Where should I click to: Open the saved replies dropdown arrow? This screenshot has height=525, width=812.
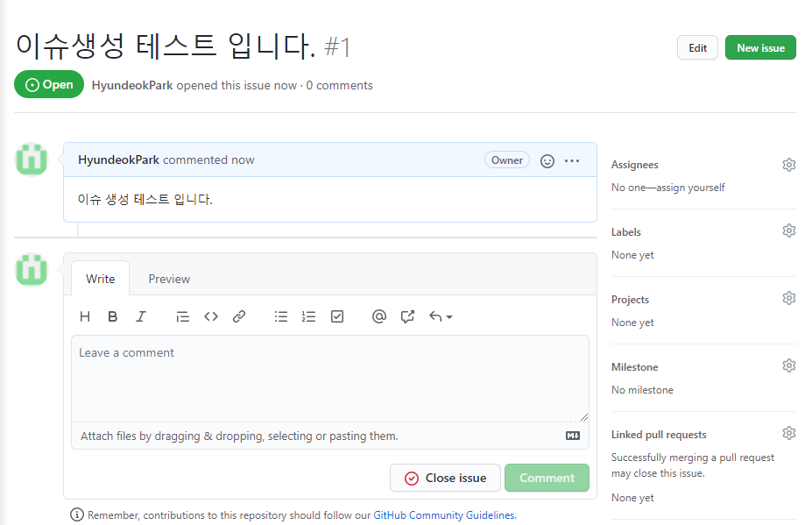click(441, 316)
